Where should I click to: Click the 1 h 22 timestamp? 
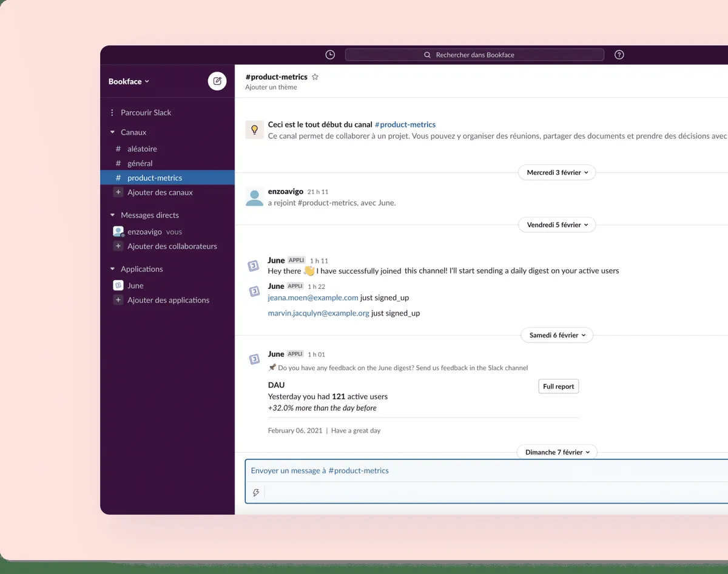click(x=316, y=286)
